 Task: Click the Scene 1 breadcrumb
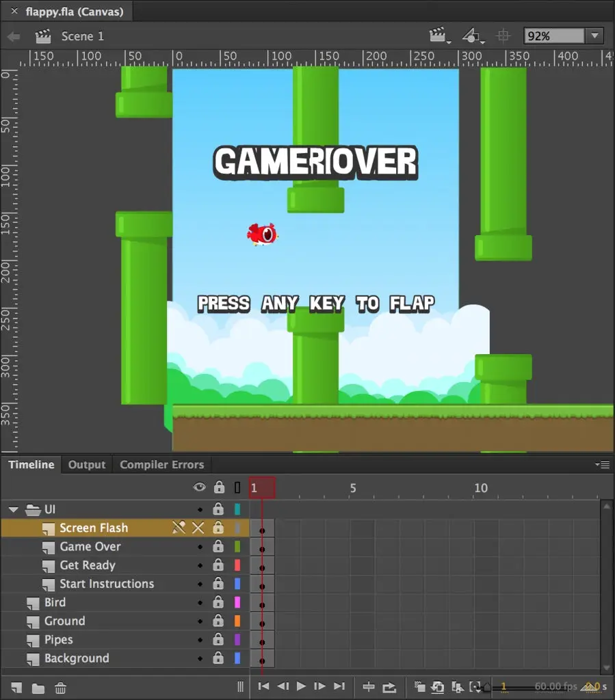coord(82,36)
